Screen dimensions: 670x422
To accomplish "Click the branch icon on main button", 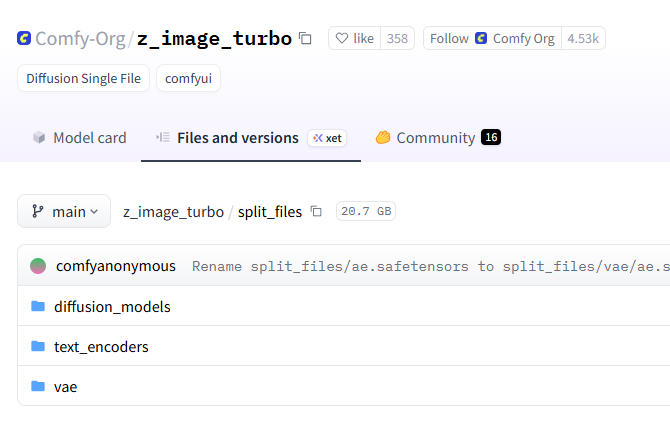I will [38, 211].
